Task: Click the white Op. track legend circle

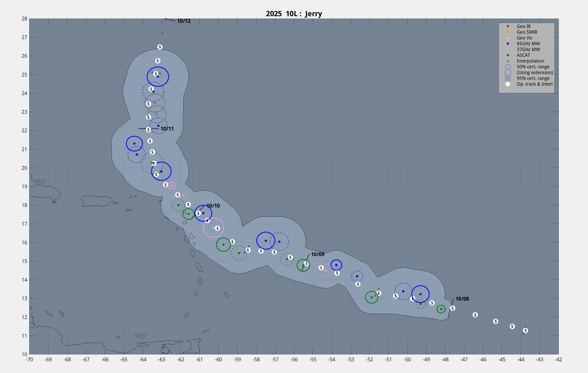Action: point(508,84)
